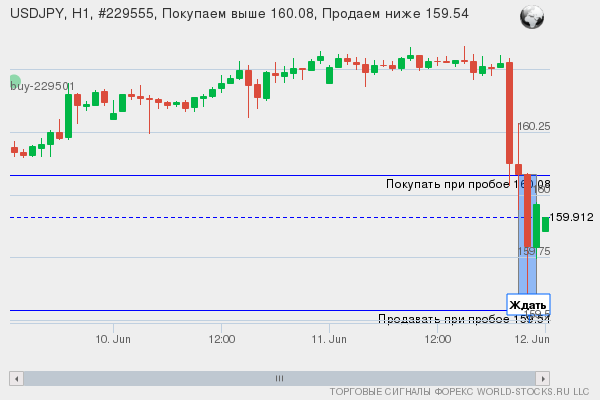This screenshot has height=400, width=600.
Task: Click the green buy-229501 signal marker
Action: tap(15, 80)
